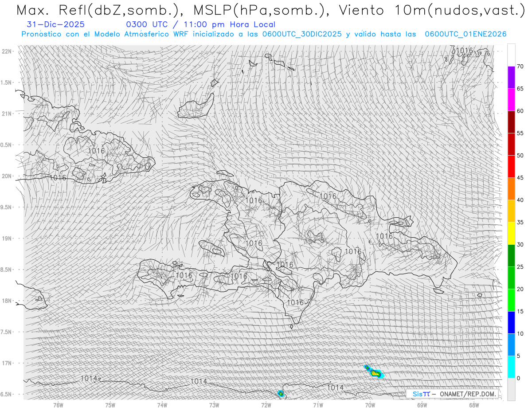Screen dimensions: 532x411
Task: Click the '69W' longitude label
Action: coord(422,405)
